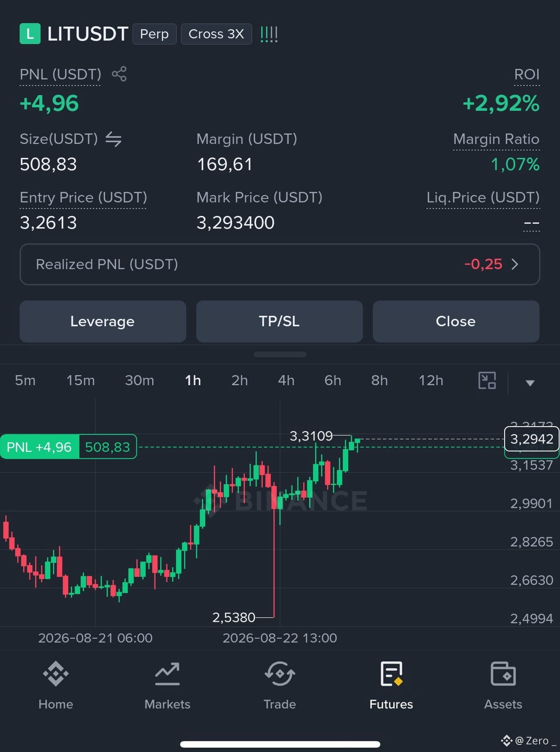Tap the LITUSDT symbol title

point(88,34)
